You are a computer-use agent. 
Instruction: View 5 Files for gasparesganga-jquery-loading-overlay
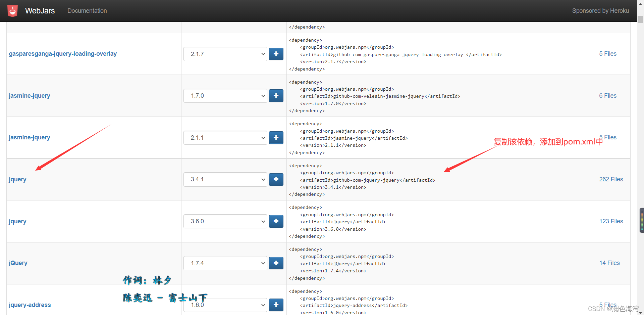[x=608, y=54]
